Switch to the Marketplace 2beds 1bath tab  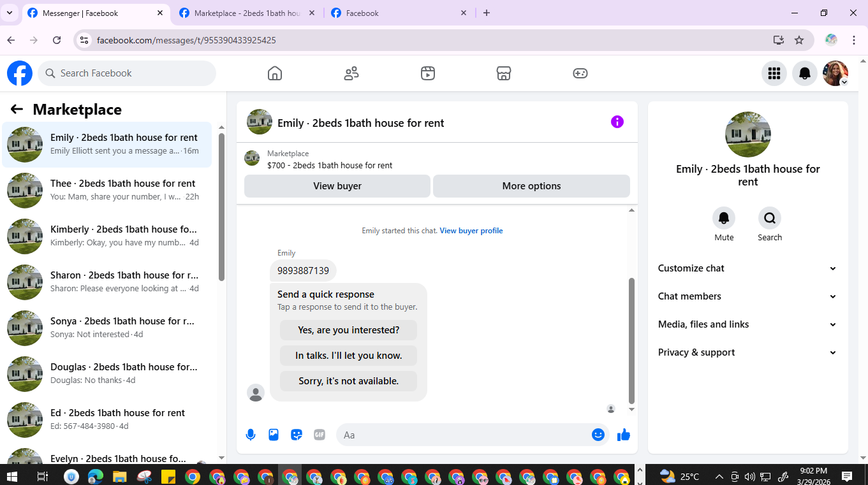tap(247, 13)
